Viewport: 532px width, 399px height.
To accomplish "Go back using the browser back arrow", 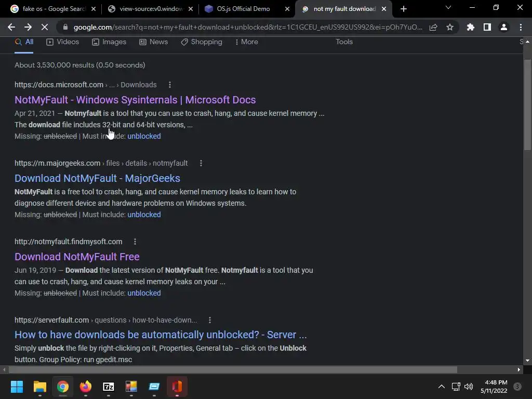I will [x=11, y=27].
